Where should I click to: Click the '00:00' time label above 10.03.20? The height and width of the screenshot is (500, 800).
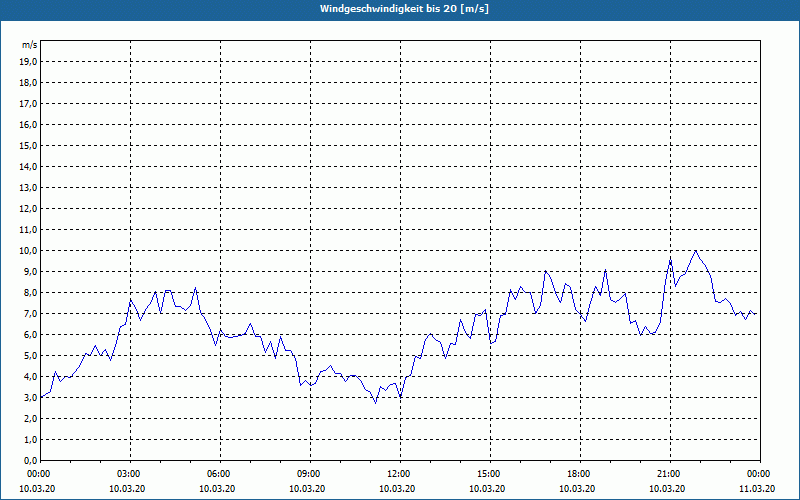coord(40,474)
